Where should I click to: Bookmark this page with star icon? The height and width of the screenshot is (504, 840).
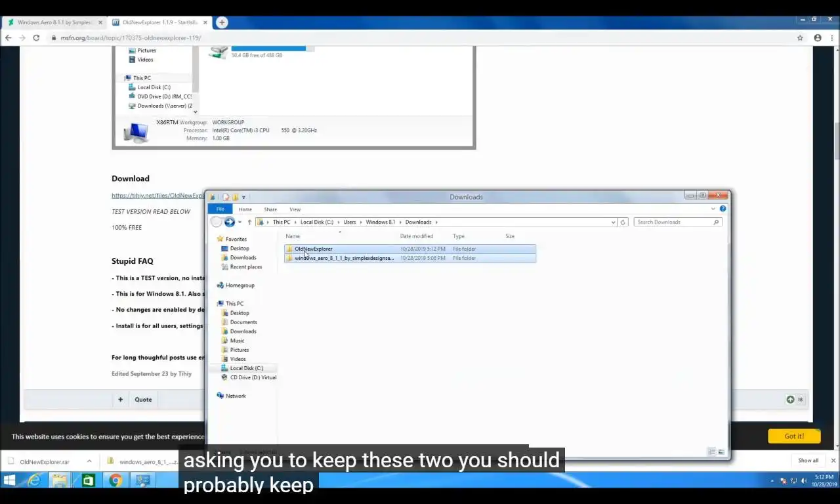pos(800,37)
